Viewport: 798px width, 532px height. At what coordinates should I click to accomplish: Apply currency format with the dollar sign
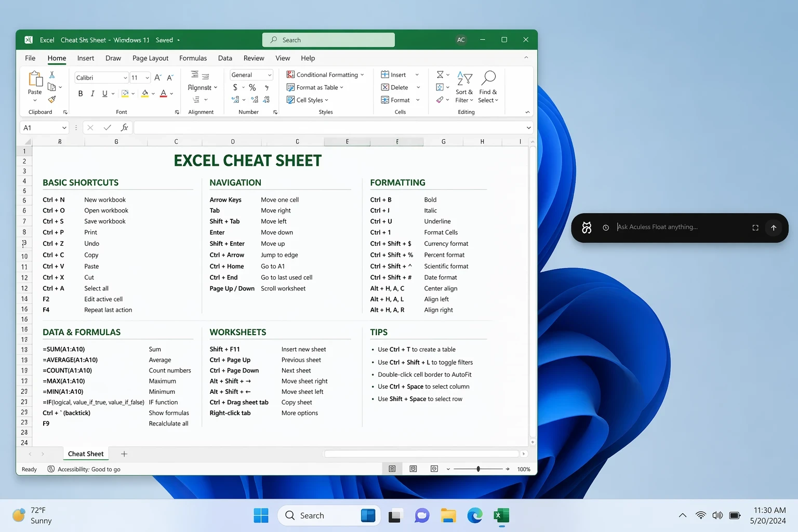tap(235, 87)
